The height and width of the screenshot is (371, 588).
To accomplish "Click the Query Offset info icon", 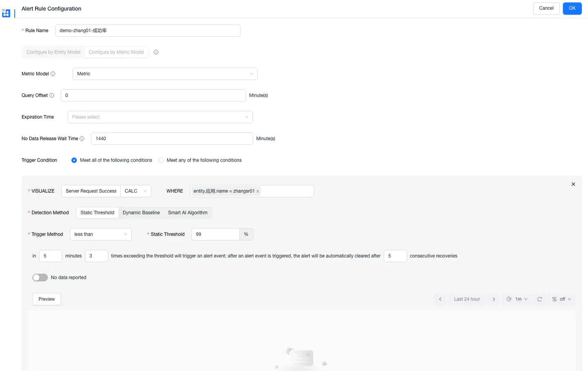I will point(52,96).
